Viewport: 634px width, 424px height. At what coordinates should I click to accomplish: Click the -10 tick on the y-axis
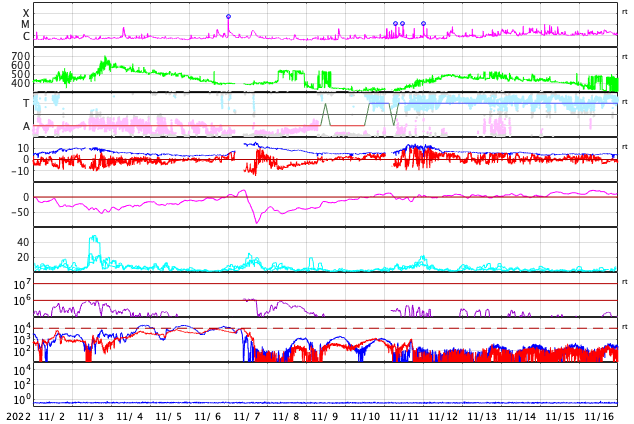17,171
